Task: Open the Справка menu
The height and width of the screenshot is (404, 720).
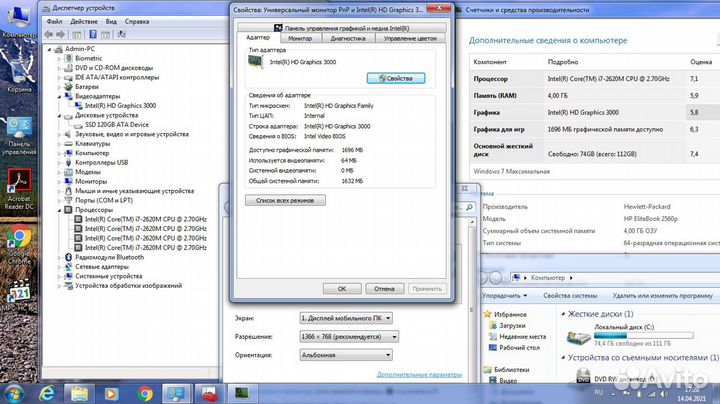Action: pyautogui.click(x=137, y=22)
